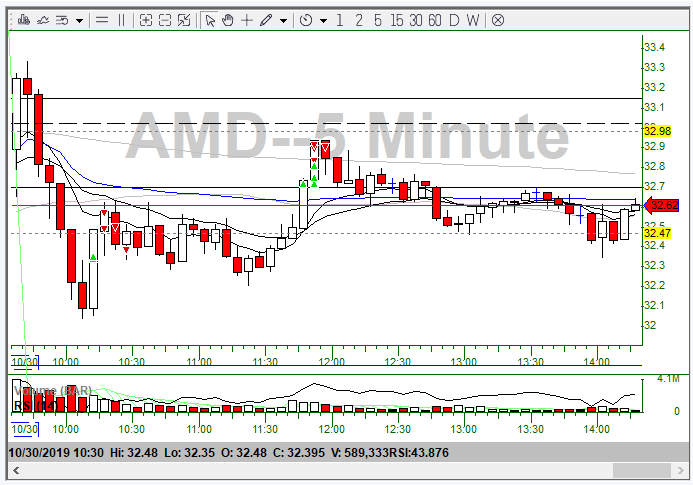Select the pencil drawing tool
Viewport: 693px width, 485px height.
266,20
